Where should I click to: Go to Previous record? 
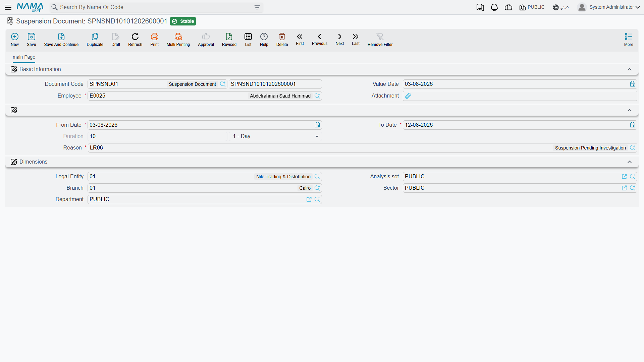point(320,39)
